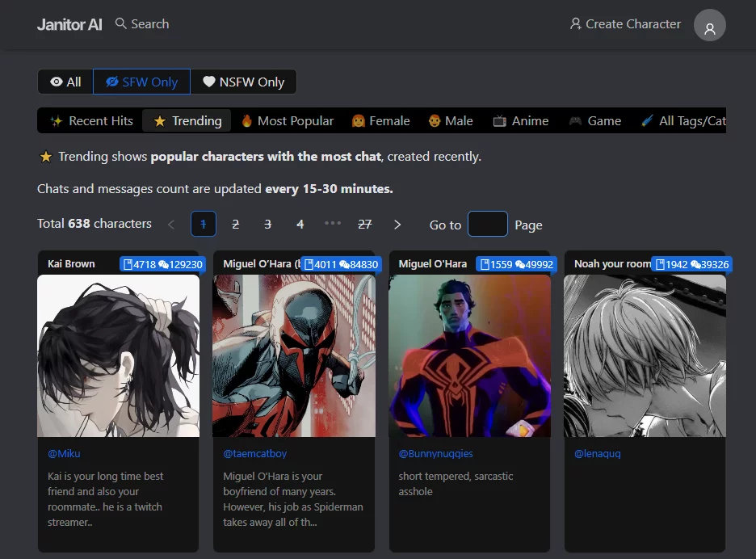Open the Game category
The image size is (756, 559).
pyautogui.click(x=594, y=120)
